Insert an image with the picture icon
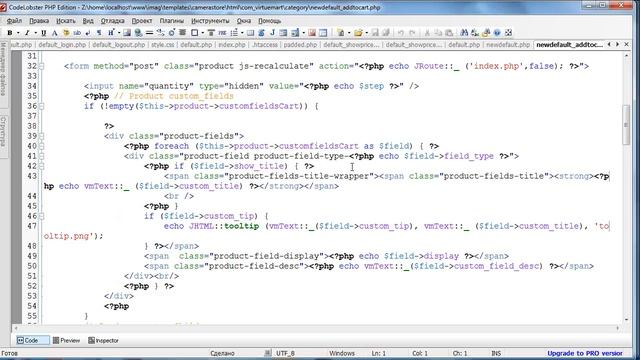The height and width of the screenshot is (360, 640). tap(127, 33)
